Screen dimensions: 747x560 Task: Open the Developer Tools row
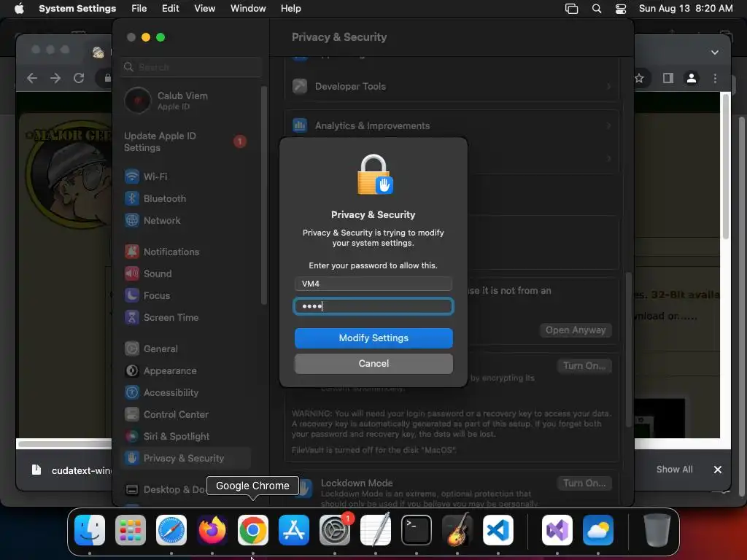pyautogui.click(x=452, y=87)
